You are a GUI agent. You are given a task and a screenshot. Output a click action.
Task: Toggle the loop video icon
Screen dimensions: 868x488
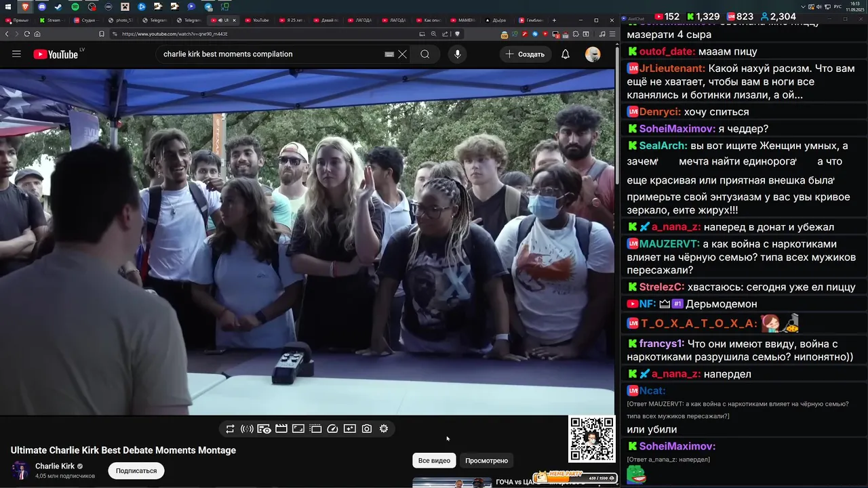coord(230,429)
